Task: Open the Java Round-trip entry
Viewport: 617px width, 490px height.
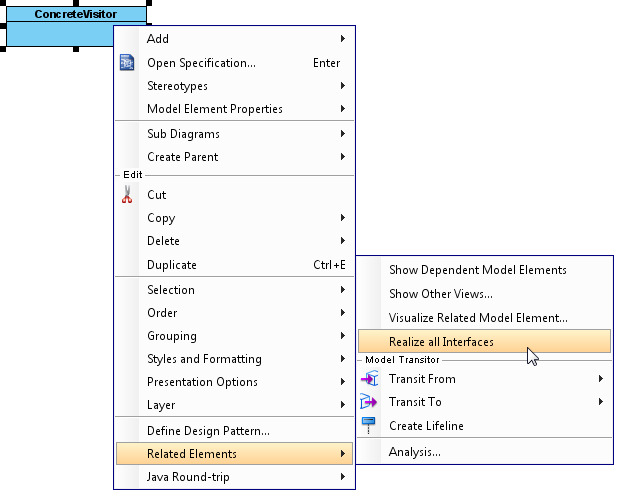Action: 235,477
